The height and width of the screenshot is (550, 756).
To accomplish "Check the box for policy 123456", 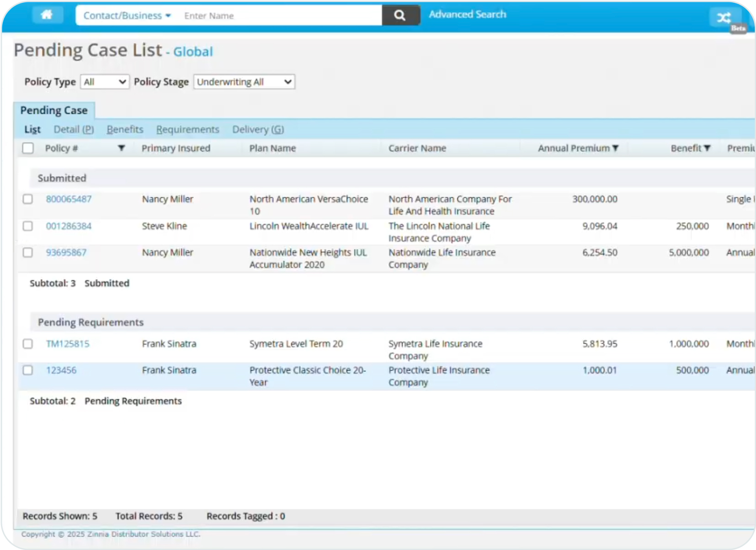I will [28, 370].
